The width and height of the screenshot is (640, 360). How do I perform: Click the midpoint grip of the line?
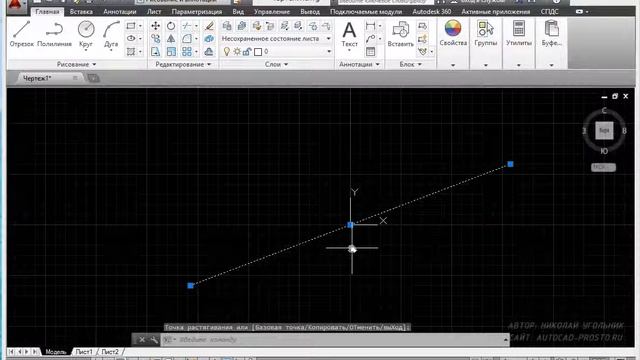[350, 225]
